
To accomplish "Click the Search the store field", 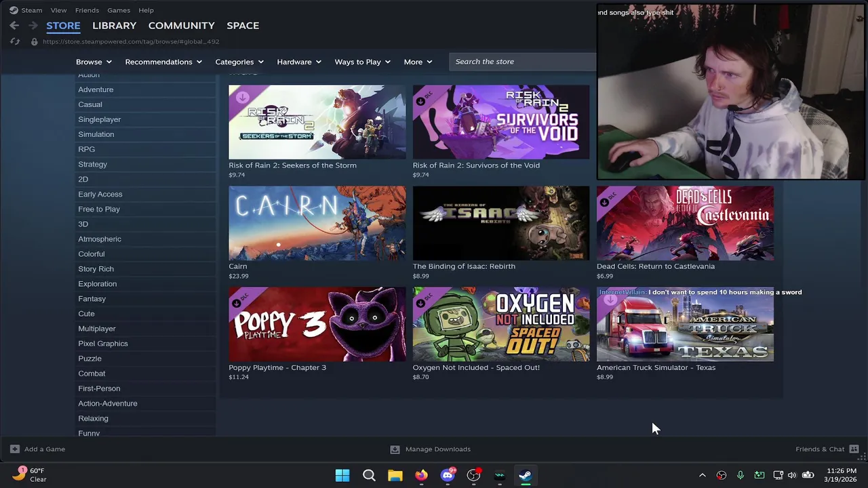I will coord(522,62).
